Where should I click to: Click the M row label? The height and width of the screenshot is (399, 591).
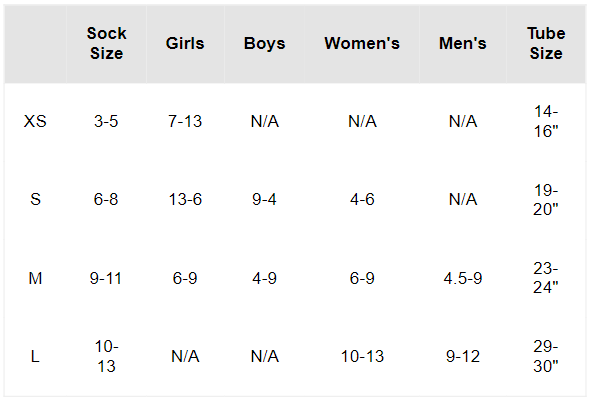35,278
